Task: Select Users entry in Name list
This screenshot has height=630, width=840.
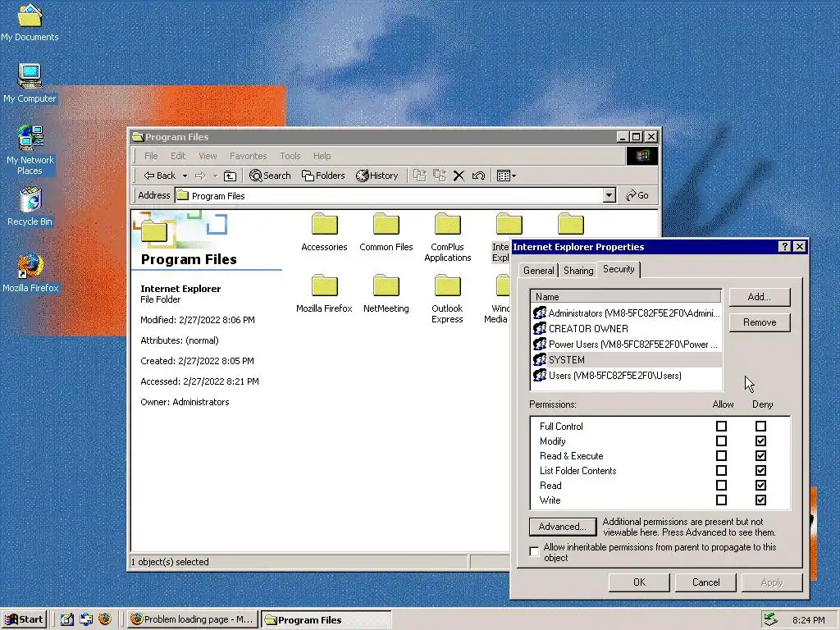Action: click(626, 376)
